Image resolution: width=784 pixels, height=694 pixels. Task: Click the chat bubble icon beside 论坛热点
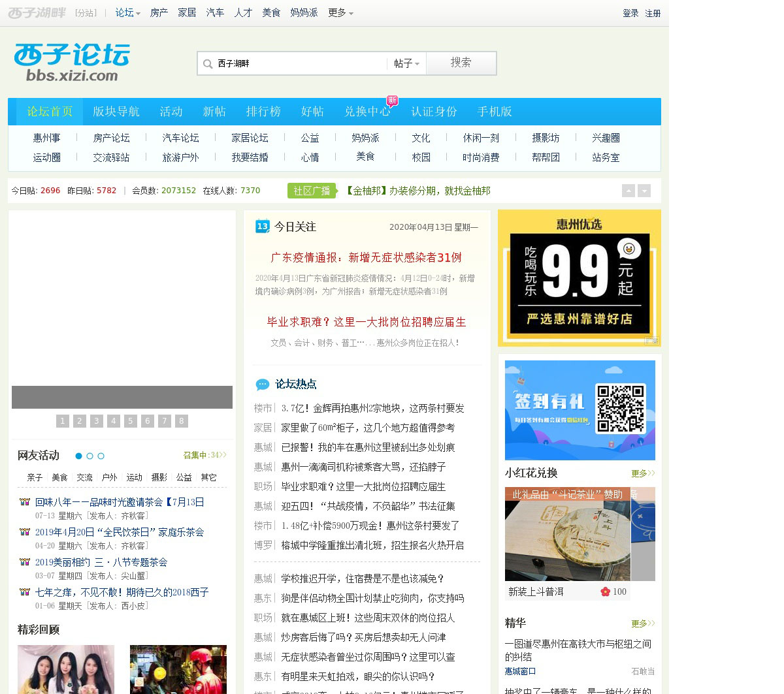tap(262, 385)
